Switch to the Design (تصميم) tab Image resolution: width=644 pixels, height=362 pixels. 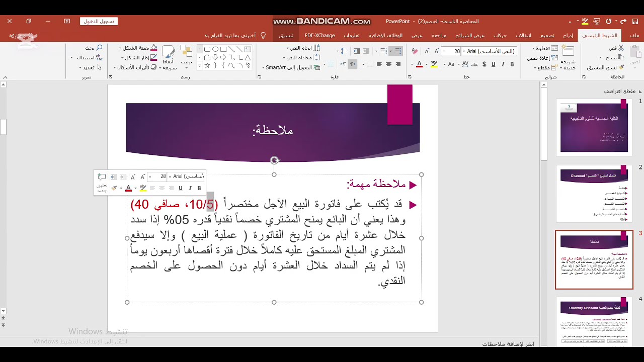pyautogui.click(x=547, y=35)
